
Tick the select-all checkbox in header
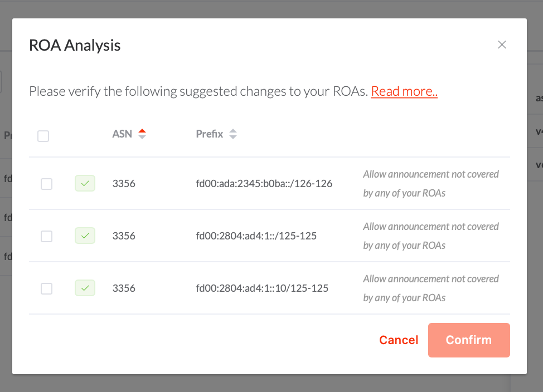coord(43,136)
